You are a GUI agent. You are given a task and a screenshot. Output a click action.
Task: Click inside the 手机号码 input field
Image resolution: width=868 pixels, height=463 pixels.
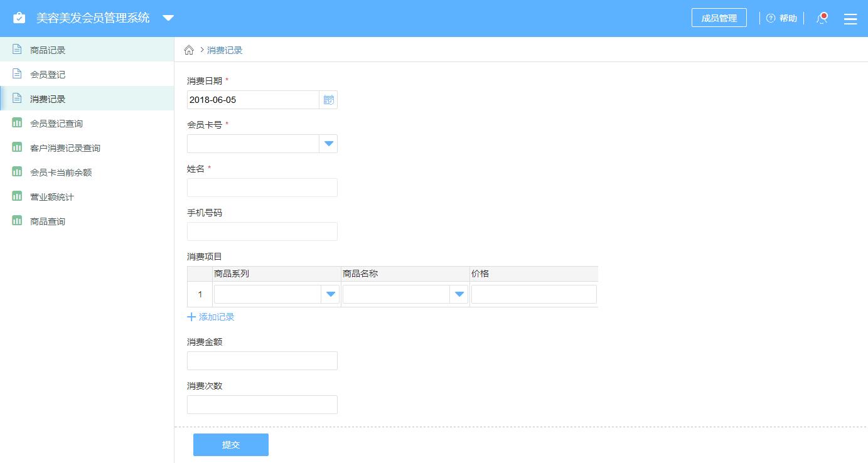pos(262,231)
